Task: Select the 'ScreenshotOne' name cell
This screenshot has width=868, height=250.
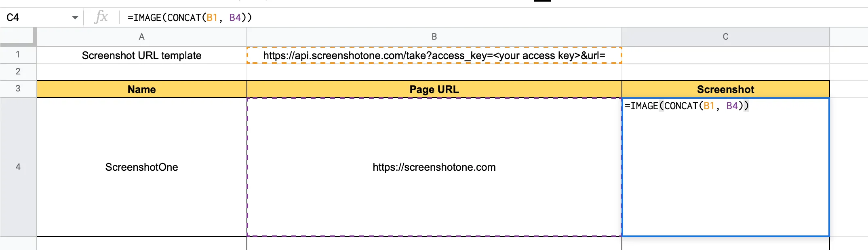Action: (x=141, y=167)
